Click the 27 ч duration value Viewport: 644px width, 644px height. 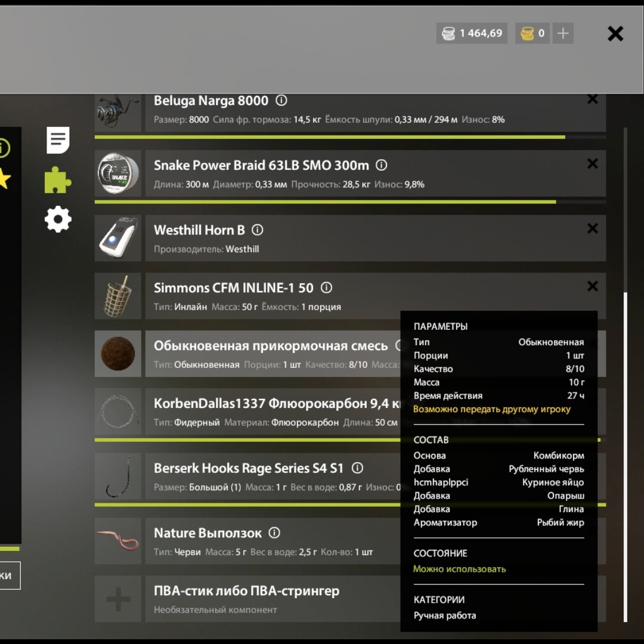576,395
